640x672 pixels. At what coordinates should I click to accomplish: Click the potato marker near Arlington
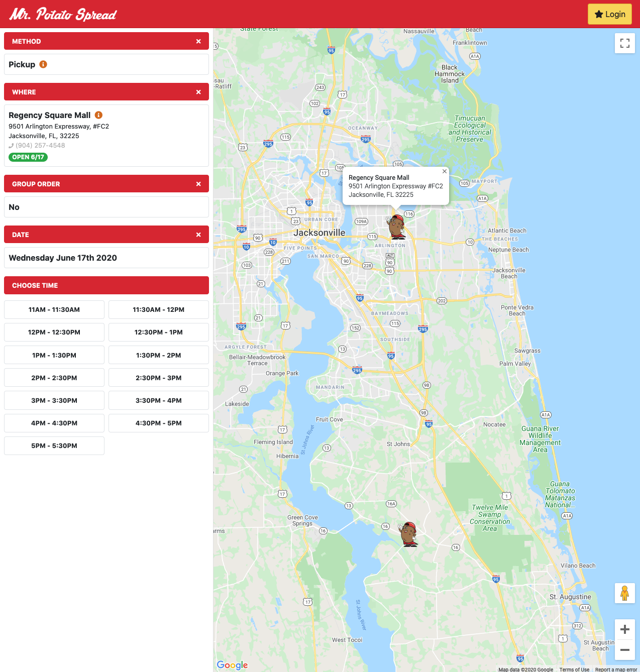[x=396, y=227]
